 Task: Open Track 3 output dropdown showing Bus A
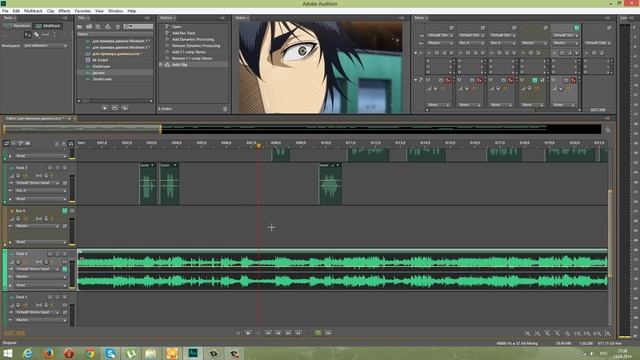point(41,191)
